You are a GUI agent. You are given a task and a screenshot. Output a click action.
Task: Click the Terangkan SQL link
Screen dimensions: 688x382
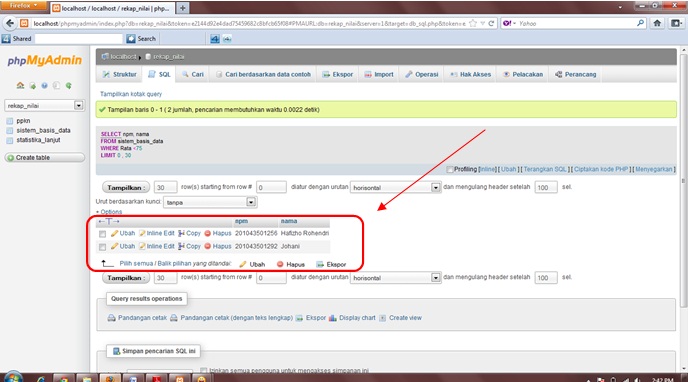point(545,169)
